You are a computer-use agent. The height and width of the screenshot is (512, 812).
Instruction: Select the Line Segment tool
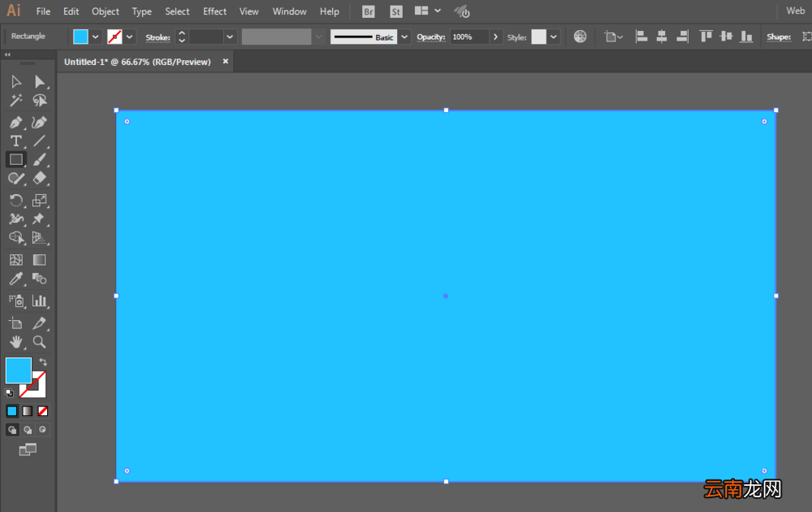pyautogui.click(x=39, y=141)
